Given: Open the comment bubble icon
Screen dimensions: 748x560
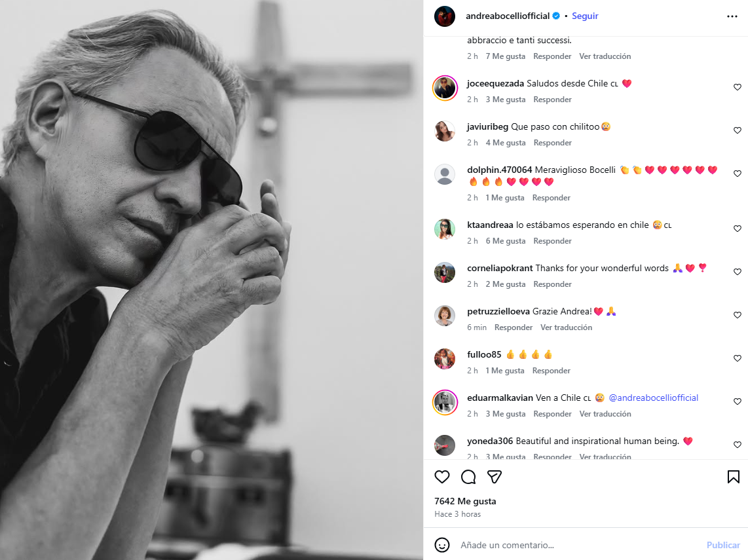Looking at the screenshot, I should pyautogui.click(x=468, y=477).
